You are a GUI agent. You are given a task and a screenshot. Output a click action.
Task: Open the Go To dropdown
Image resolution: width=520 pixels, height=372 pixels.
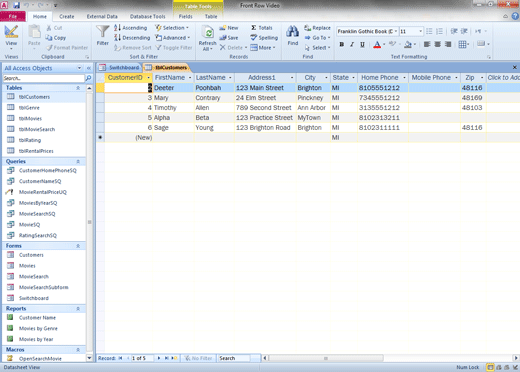tap(317, 38)
